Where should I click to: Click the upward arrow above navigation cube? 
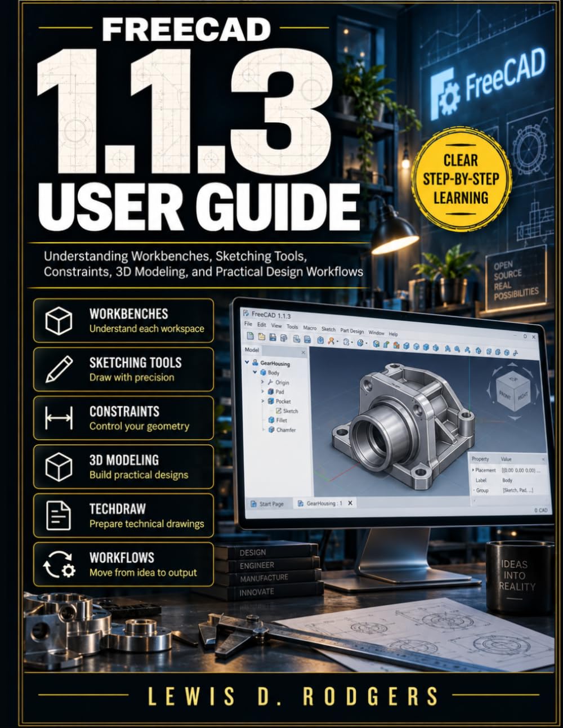[512, 364]
